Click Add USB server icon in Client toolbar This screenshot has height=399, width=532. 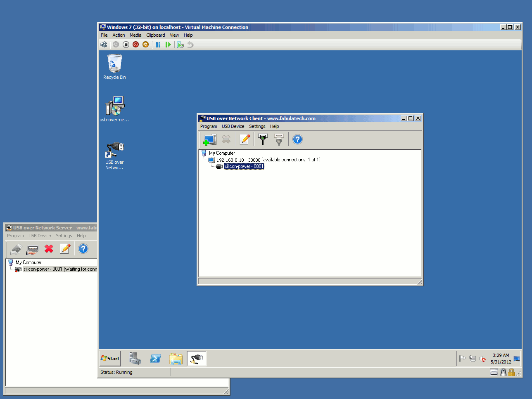point(209,139)
